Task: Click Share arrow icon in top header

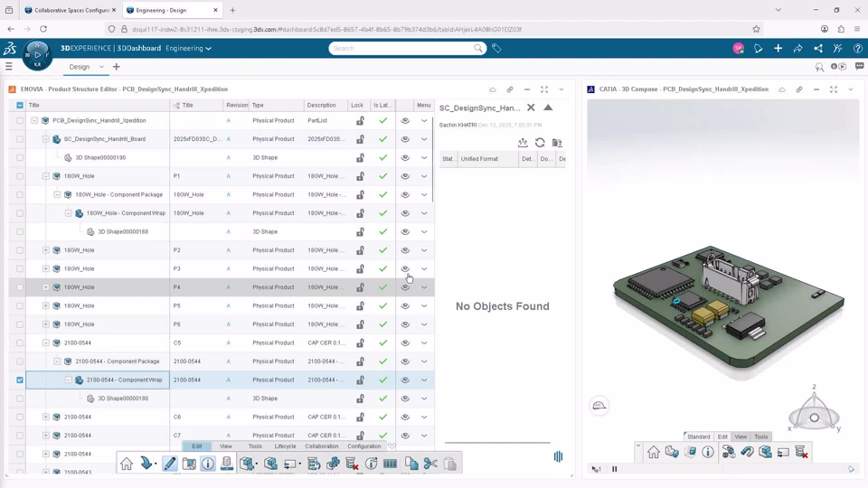Action: tap(797, 49)
